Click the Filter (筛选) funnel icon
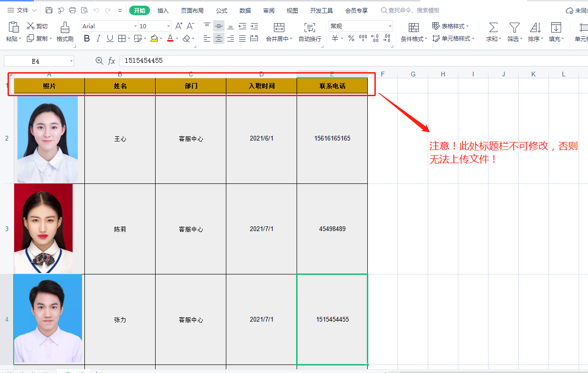The height and width of the screenshot is (373, 588). 514,27
